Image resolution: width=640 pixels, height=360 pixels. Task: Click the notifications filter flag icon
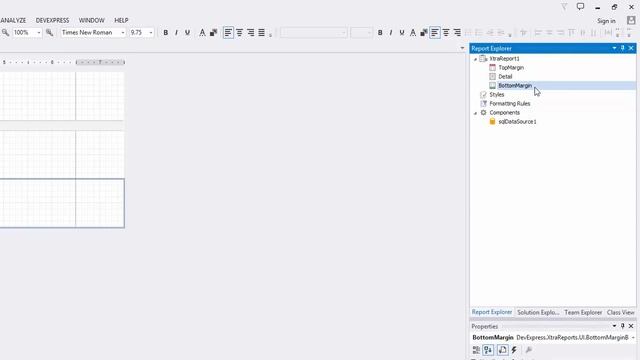564,7
